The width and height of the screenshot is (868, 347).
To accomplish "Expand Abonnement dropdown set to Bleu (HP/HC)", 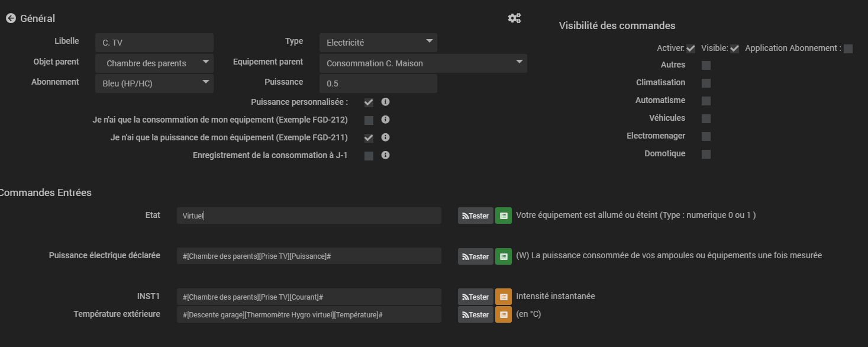I will click(x=154, y=83).
